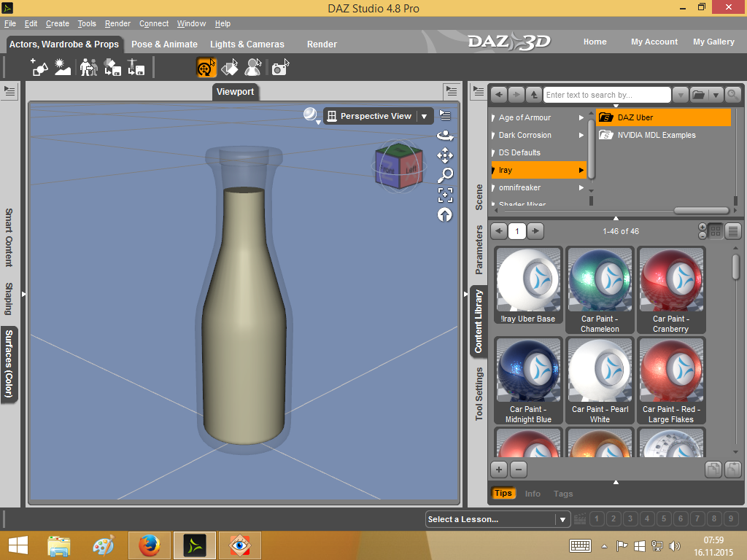Expand the omnifreaker category
This screenshot has width=747, height=560.
[x=581, y=187]
